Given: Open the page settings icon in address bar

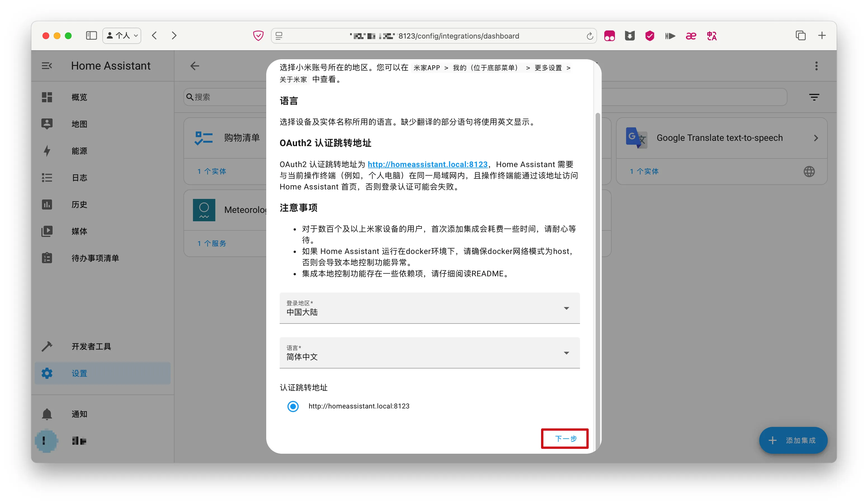Looking at the screenshot, I should 279,36.
